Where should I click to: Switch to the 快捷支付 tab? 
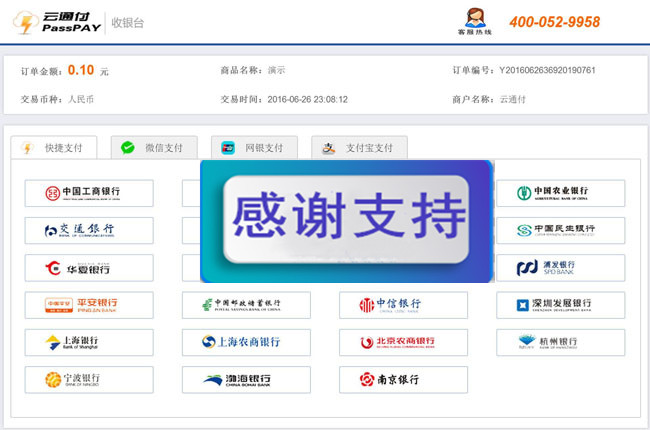(54, 148)
